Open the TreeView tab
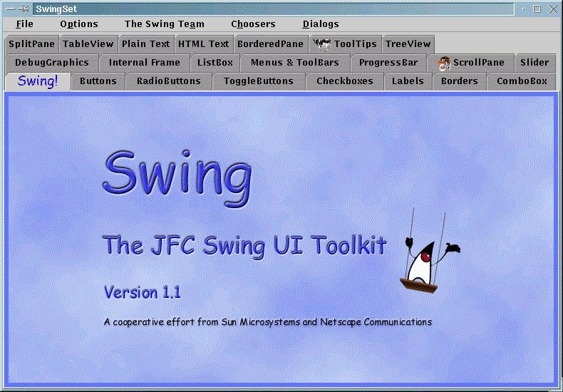The height and width of the screenshot is (392, 563). (x=408, y=44)
